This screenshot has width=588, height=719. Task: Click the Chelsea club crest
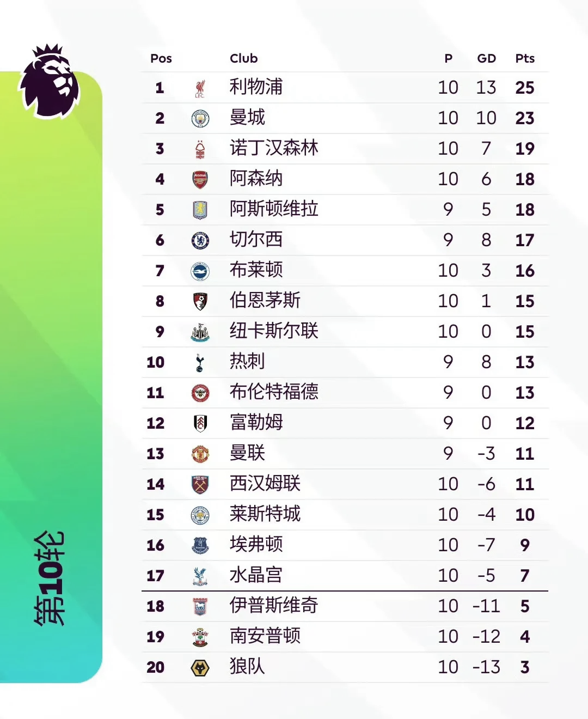coord(200,240)
